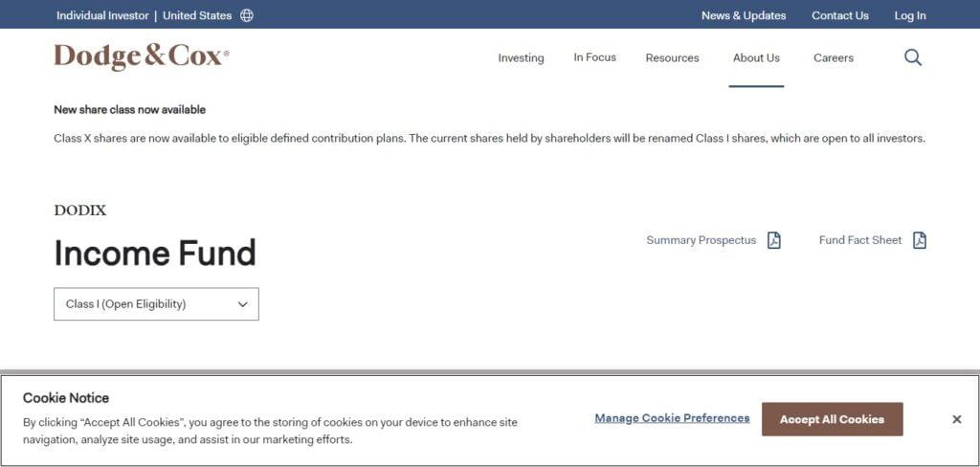Click the Dodge & Cox logo
Image resolution: width=980 pixels, height=467 pixels.
pos(142,56)
